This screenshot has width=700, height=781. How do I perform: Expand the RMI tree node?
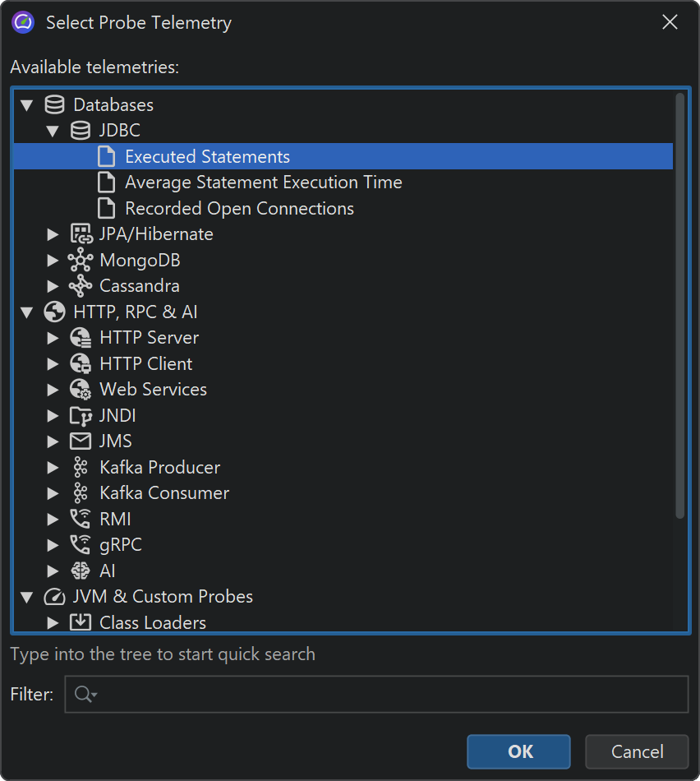click(53, 520)
